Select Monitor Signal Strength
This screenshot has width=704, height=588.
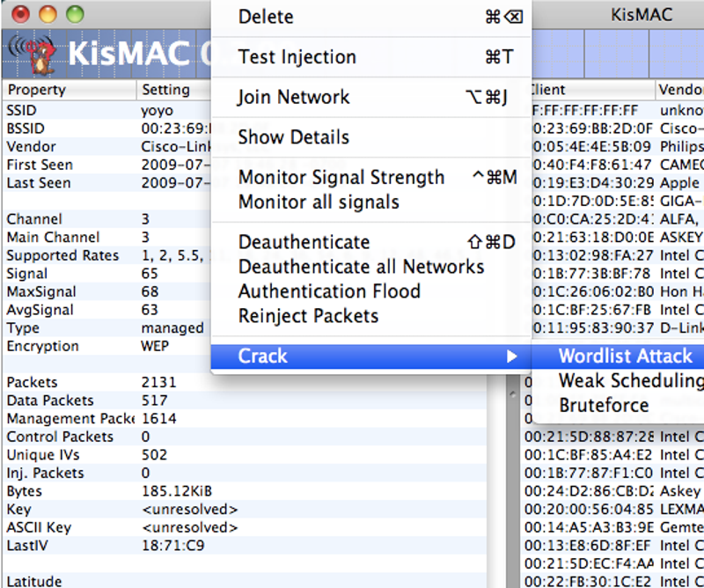coord(370,178)
